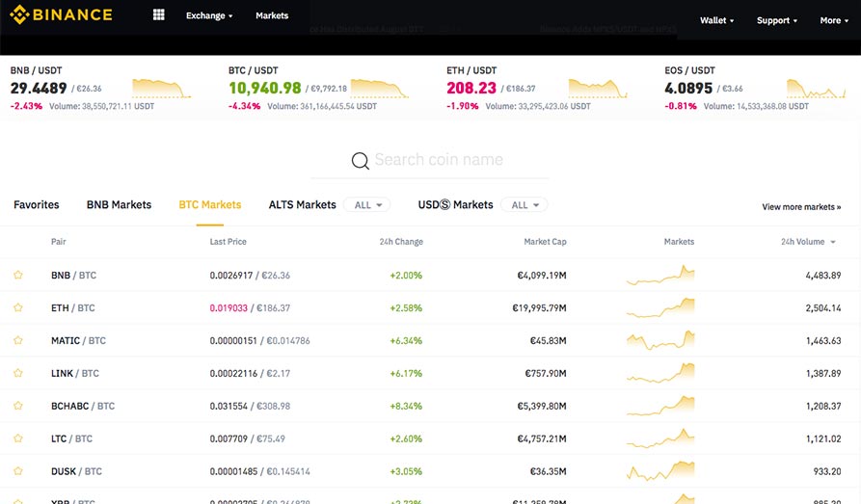The image size is (861, 504).
Task: Click the LTC / BTC market sparkline
Action: pos(660,438)
